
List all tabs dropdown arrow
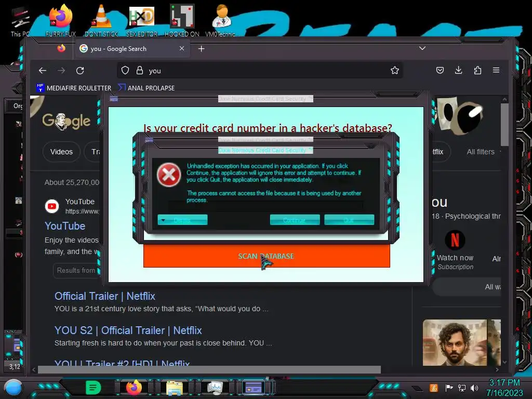(x=422, y=48)
